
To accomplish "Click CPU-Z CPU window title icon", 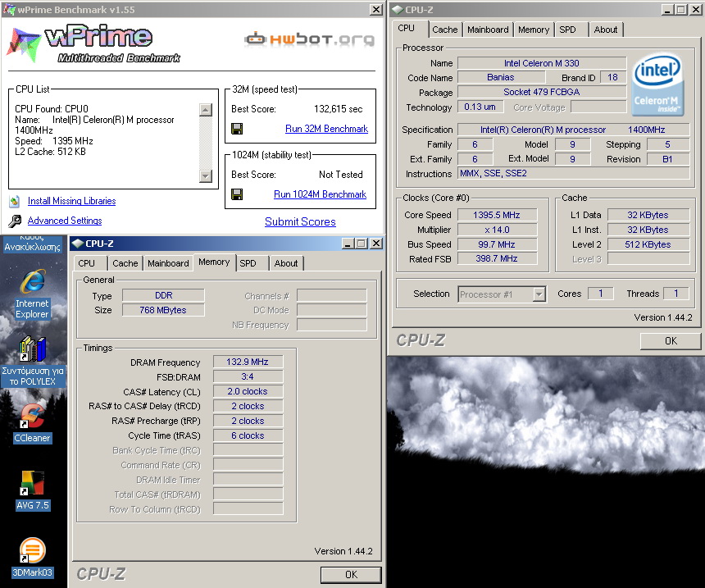I will pyautogui.click(x=398, y=10).
